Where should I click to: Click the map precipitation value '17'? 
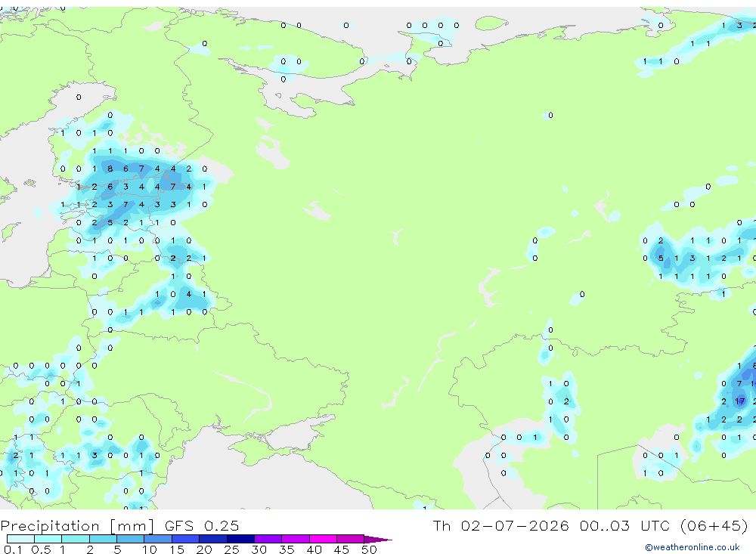click(740, 401)
